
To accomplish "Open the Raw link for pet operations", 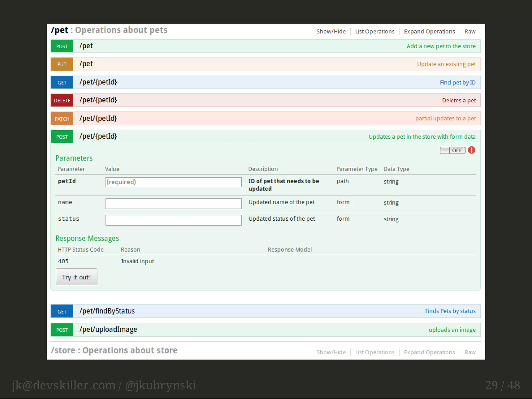I will click(470, 31).
